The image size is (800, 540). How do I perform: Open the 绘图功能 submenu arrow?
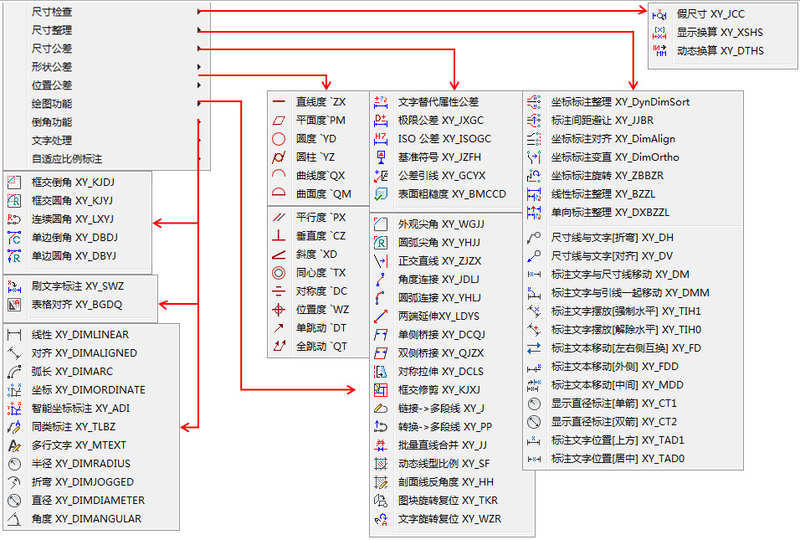pyautogui.click(x=200, y=103)
